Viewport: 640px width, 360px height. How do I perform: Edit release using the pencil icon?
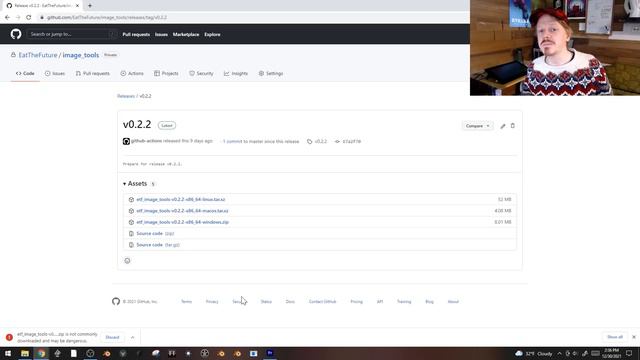[503, 126]
